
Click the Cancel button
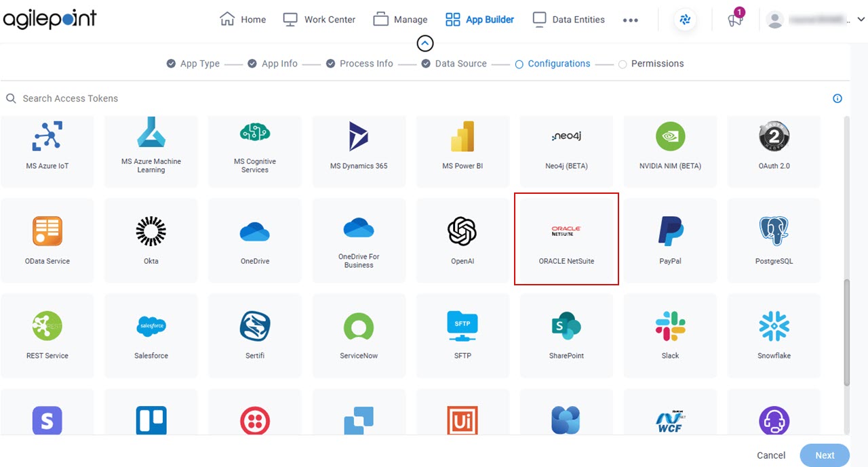[771, 455]
